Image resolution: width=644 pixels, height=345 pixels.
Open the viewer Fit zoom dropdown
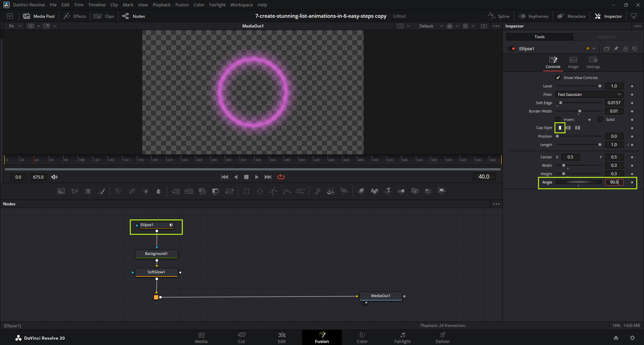coord(15,26)
